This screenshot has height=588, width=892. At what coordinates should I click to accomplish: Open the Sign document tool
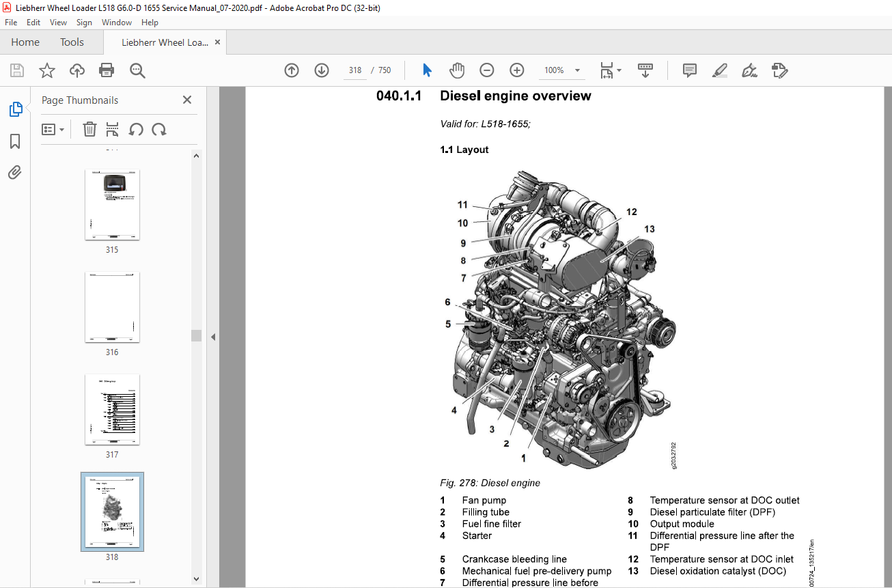[x=750, y=70]
